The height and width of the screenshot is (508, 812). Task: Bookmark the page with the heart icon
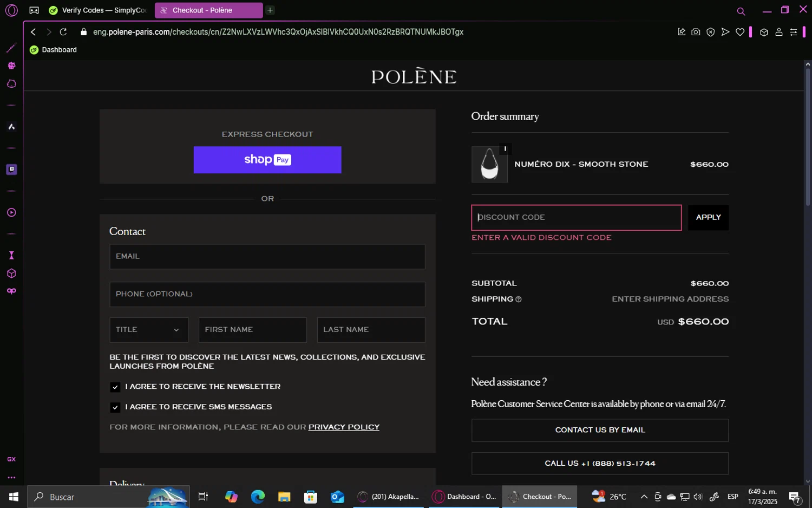pos(740,32)
